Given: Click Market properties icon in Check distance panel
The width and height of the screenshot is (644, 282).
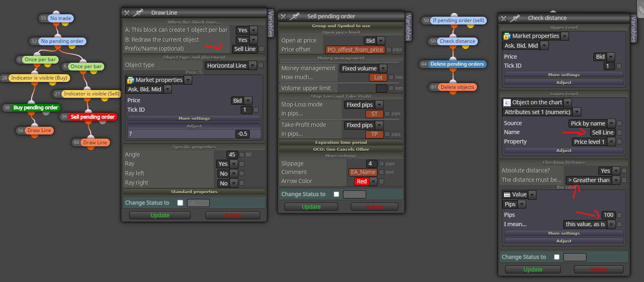Looking at the screenshot, I should pyautogui.click(x=507, y=36).
